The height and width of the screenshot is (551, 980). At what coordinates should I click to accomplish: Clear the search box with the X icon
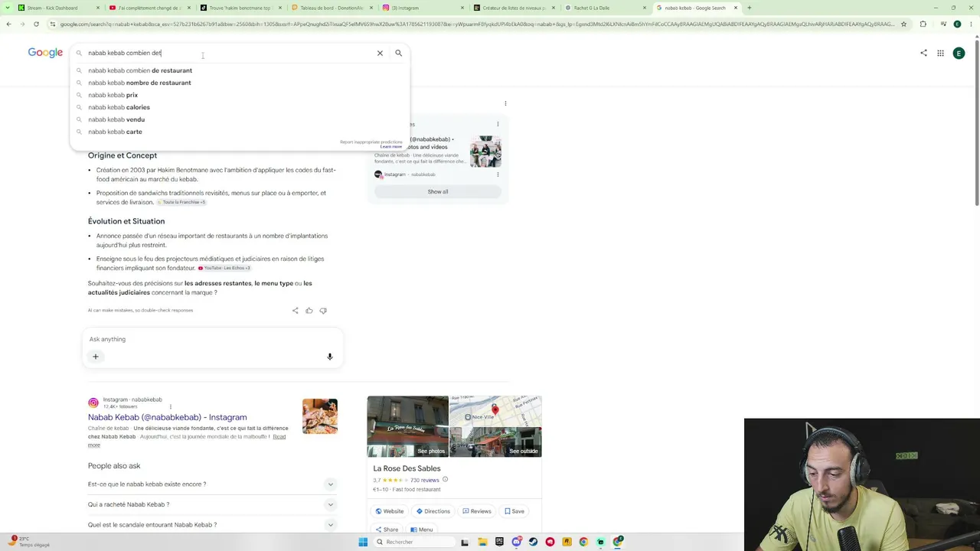(380, 53)
